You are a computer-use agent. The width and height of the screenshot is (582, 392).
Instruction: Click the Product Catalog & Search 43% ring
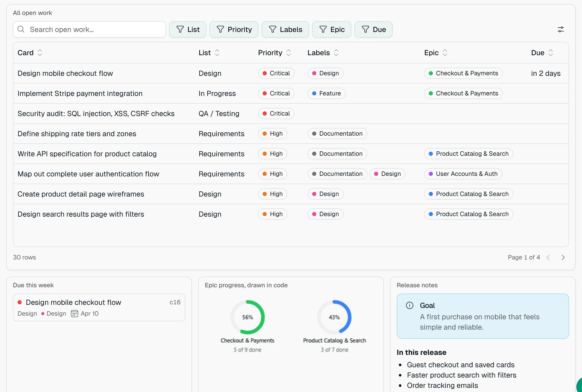click(334, 317)
